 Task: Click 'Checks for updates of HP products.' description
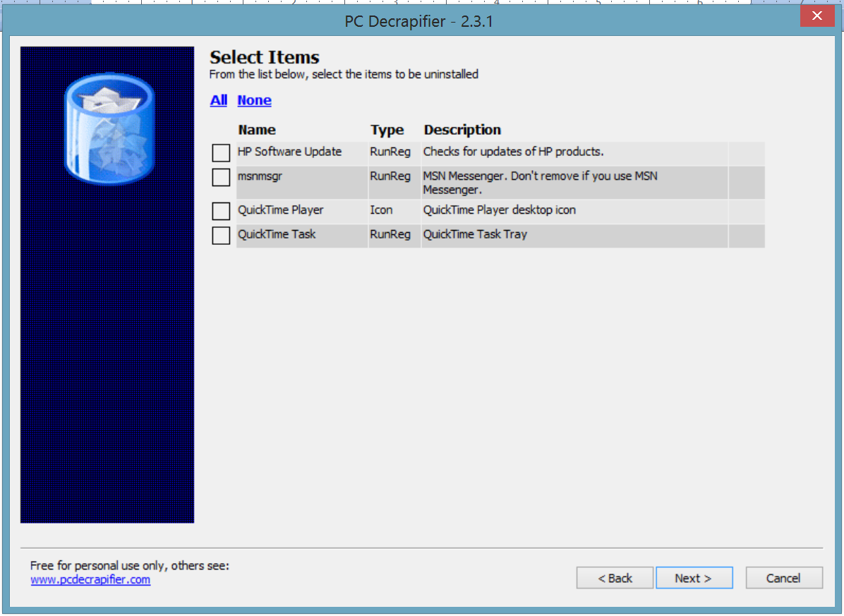click(514, 152)
